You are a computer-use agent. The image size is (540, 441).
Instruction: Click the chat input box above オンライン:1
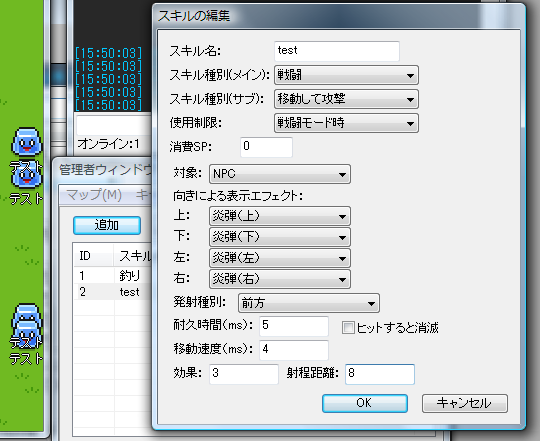coord(114,125)
